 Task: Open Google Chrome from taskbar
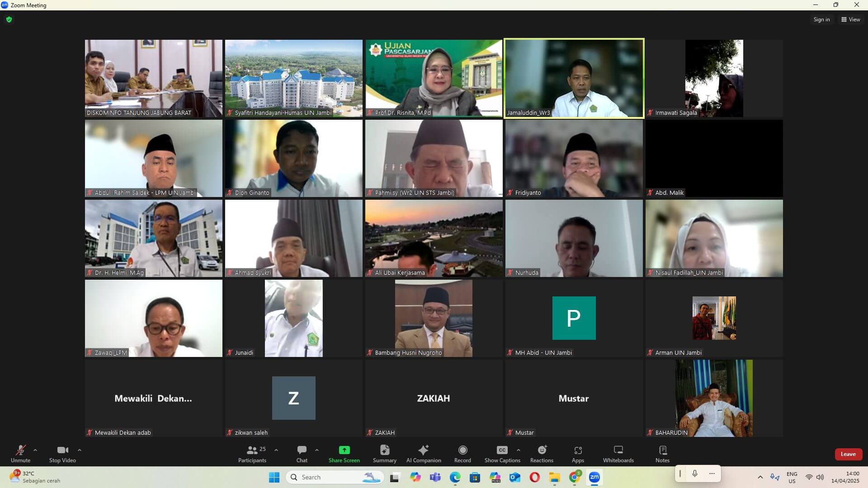[575, 477]
